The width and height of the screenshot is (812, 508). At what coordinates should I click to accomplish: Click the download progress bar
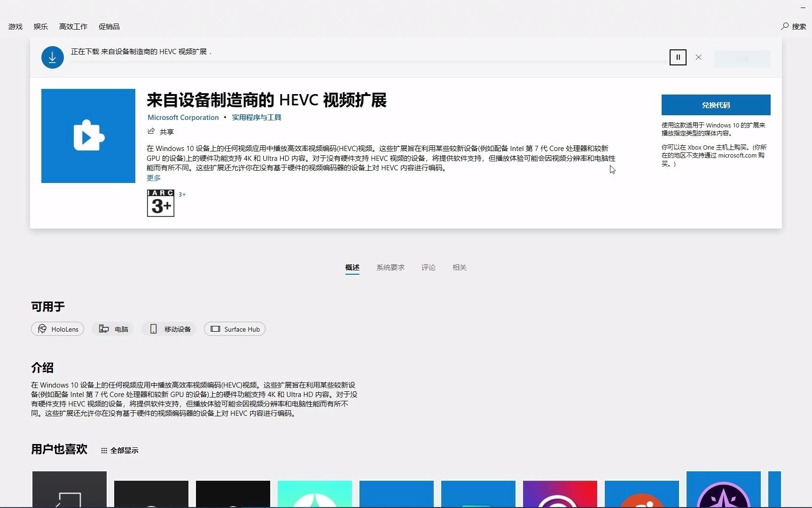click(x=369, y=62)
